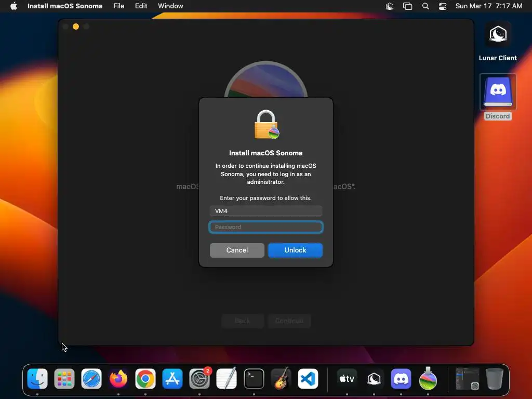Screen dimensions: 532x399
Task: Click the 'Install macOS Sonoma' dialog heading
Action: (x=266, y=153)
